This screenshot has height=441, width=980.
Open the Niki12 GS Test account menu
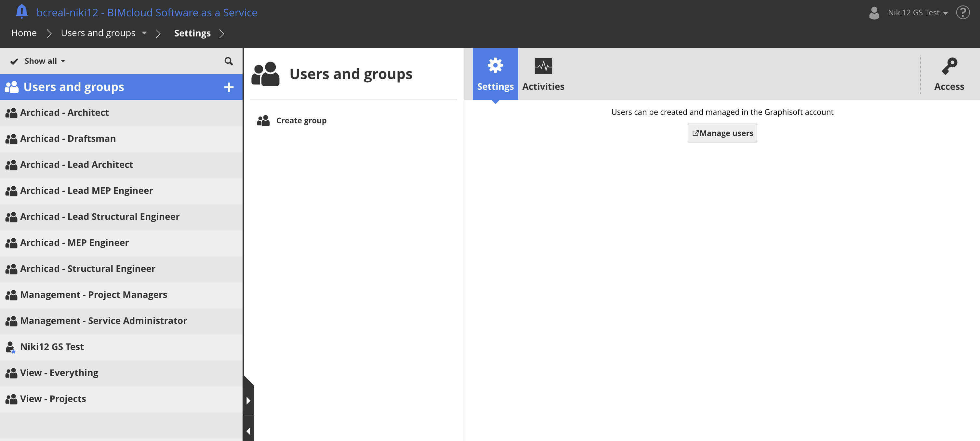click(x=917, y=13)
